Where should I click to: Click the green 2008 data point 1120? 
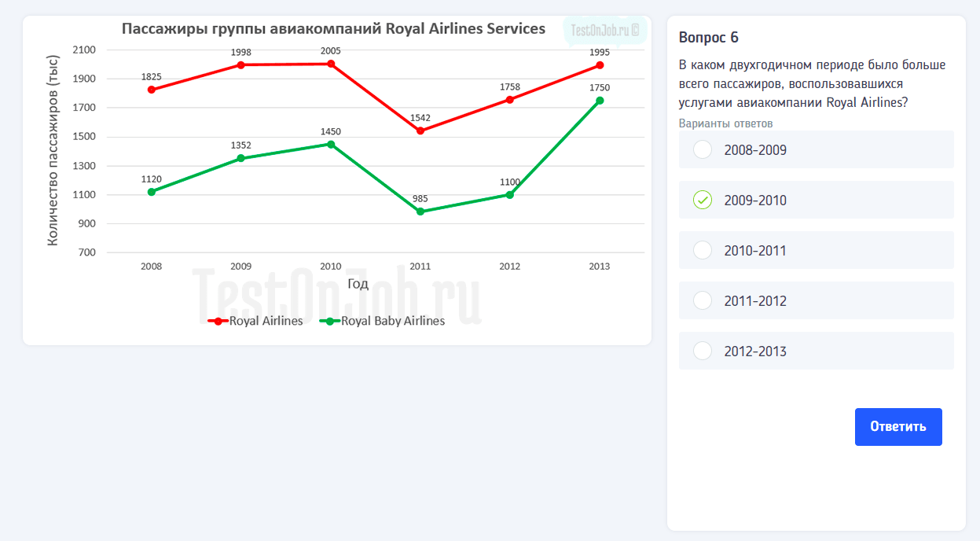coord(152,192)
